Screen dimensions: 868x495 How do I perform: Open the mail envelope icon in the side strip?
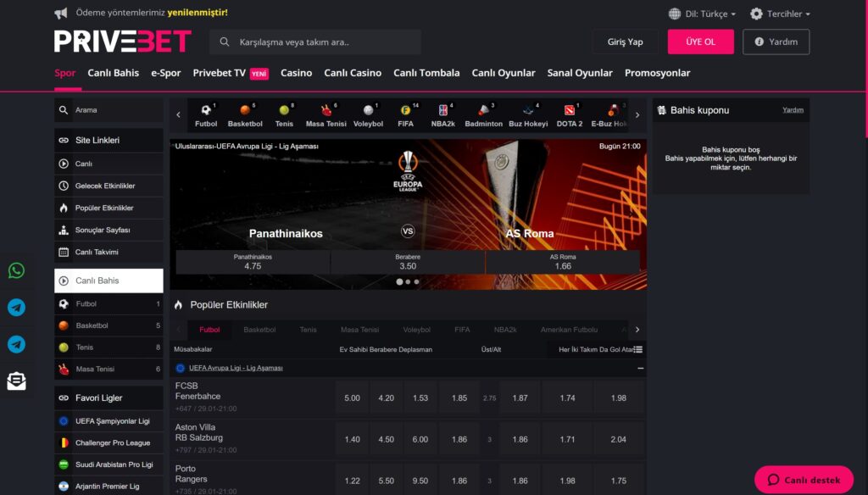coord(17,381)
